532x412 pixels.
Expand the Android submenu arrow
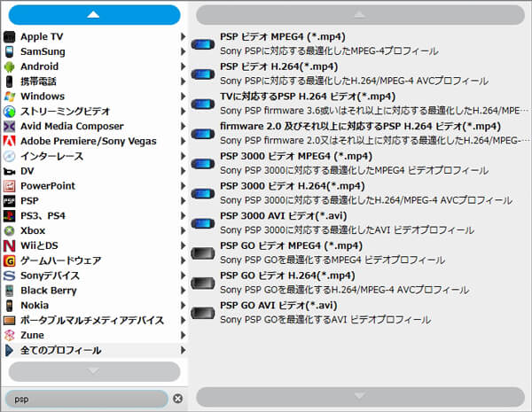coord(183,66)
